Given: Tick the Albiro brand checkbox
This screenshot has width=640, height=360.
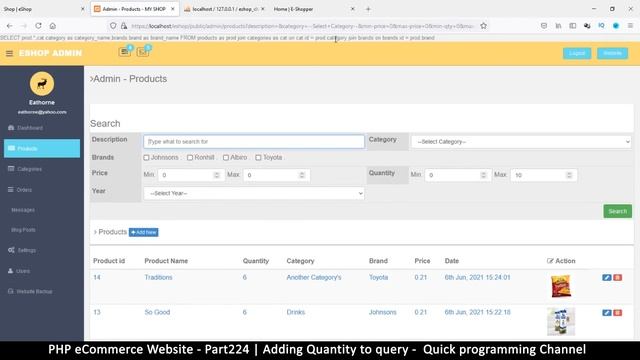Looking at the screenshot, I should coord(226,158).
